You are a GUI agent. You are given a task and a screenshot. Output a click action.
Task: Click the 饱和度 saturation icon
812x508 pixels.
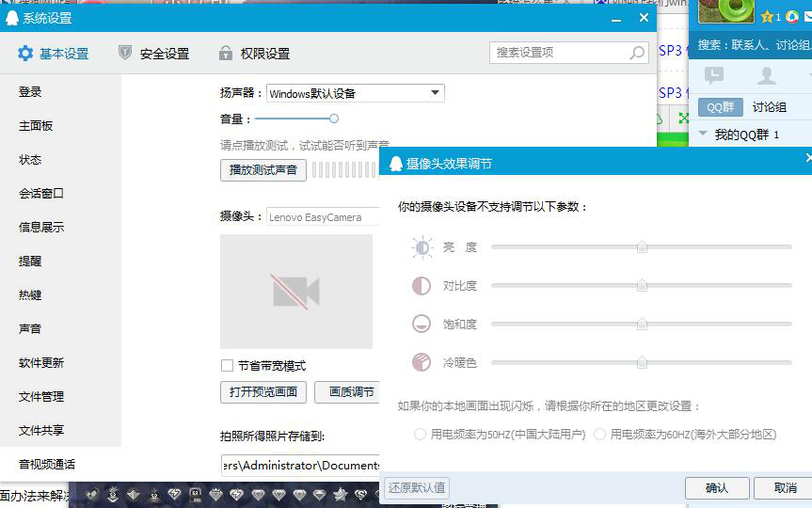pyautogui.click(x=421, y=325)
